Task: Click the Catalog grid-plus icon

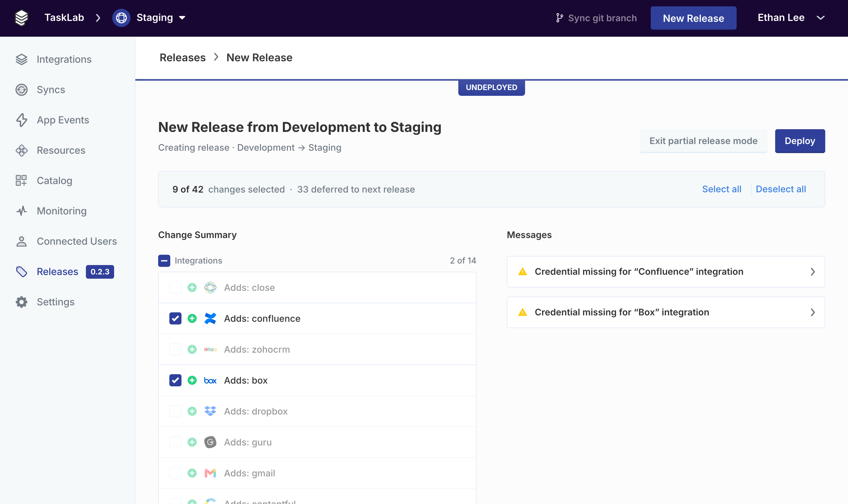Action: [22, 181]
